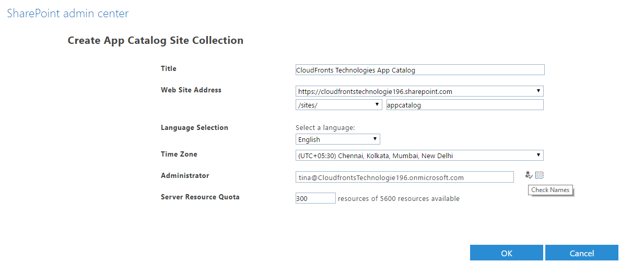Click the resources available text
644x274 pixels.
[x=399, y=198]
